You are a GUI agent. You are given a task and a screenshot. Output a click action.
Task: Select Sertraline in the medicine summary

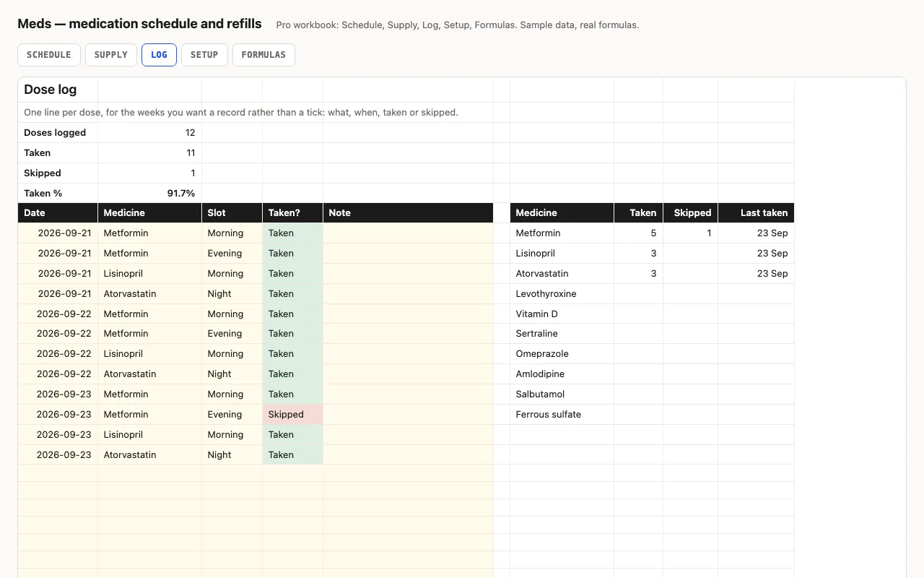(562, 334)
